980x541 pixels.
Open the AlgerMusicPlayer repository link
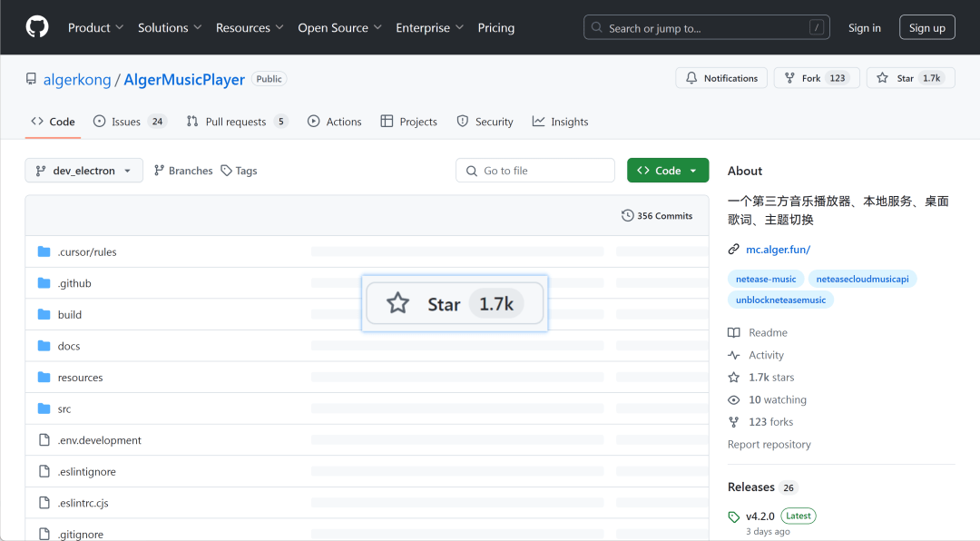184,80
